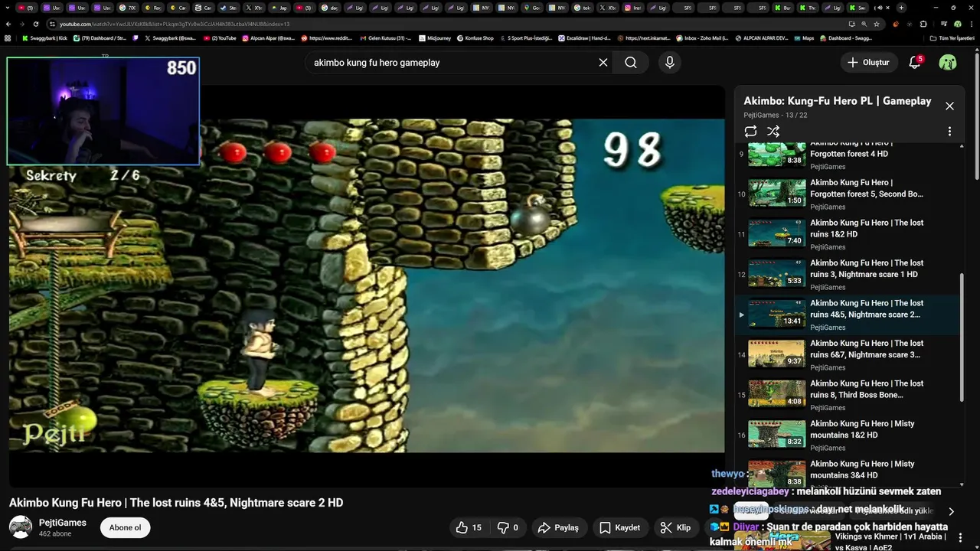Open PejtiGames channel name link
Image resolution: width=980 pixels, height=551 pixels.
click(63, 523)
